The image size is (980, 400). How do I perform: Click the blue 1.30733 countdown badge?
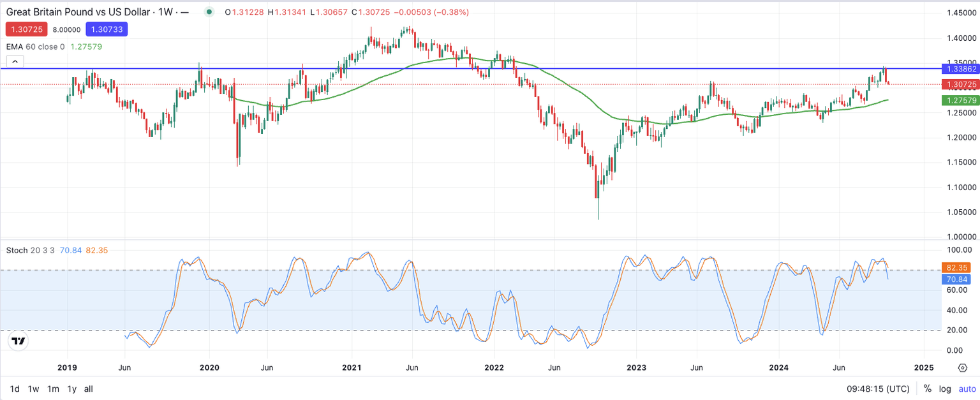click(106, 29)
